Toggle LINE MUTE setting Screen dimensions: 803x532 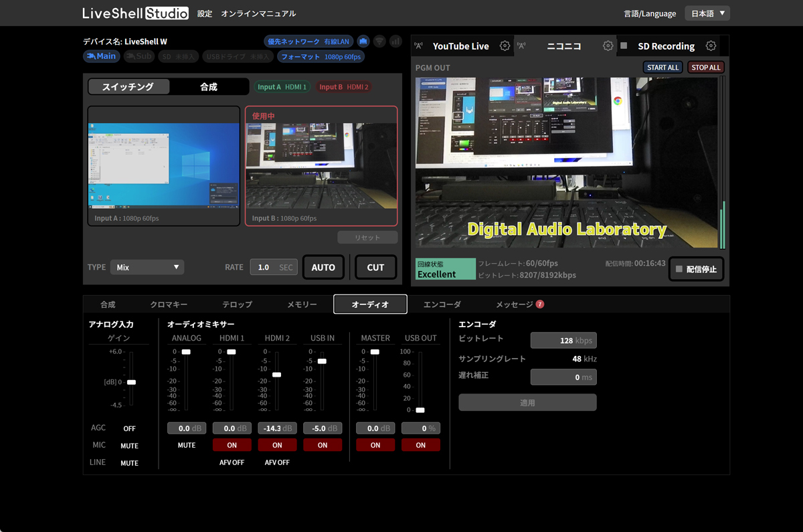[x=129, y=463]
